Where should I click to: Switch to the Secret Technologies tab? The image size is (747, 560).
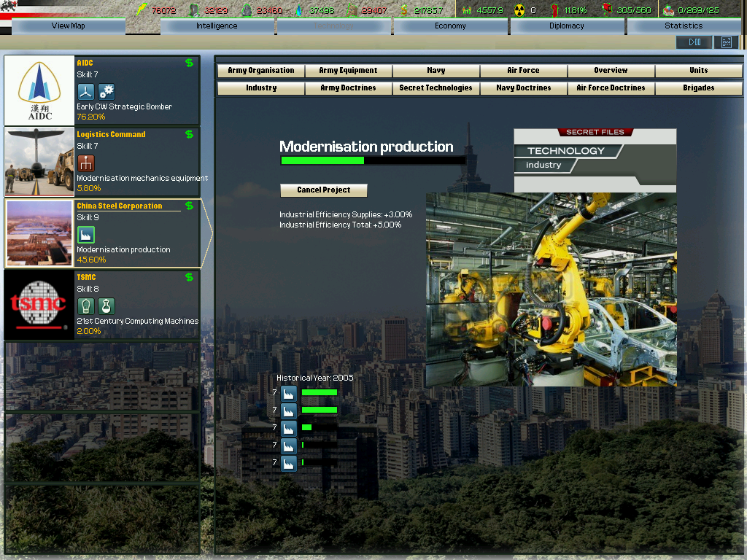(436, 88)
